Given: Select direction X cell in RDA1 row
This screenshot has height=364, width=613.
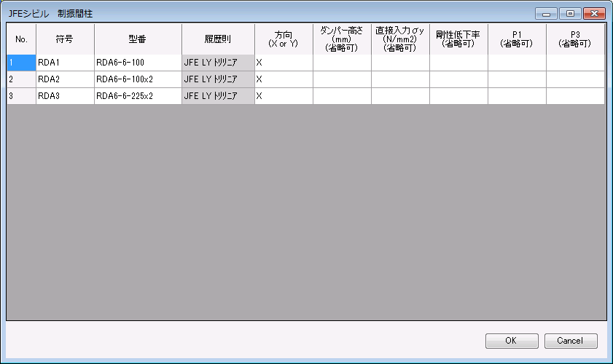Looking at the screenshot, I should tap(284, 63).
